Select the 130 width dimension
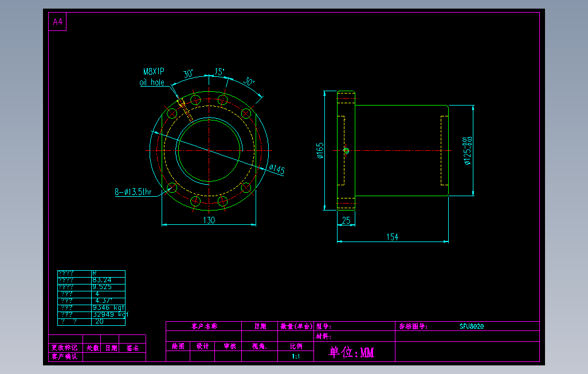Image resolution: width=588 pixels, height=374 pixels. 209,220
